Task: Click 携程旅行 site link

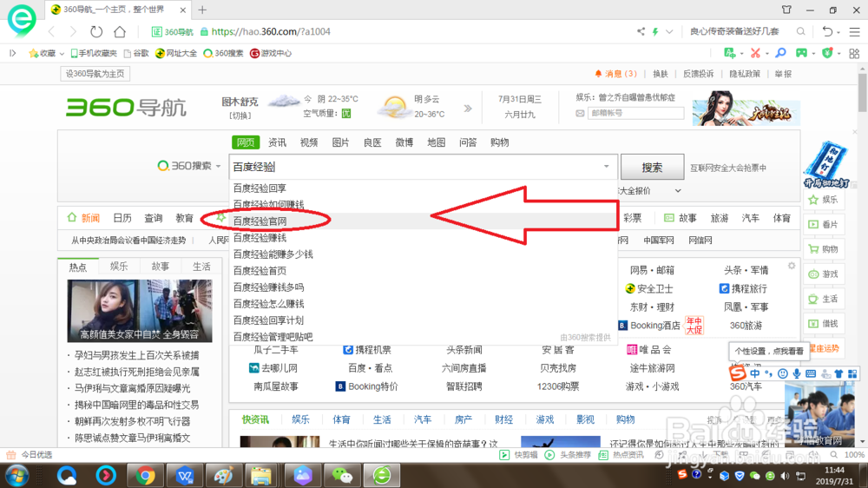Action: point(743,288)
